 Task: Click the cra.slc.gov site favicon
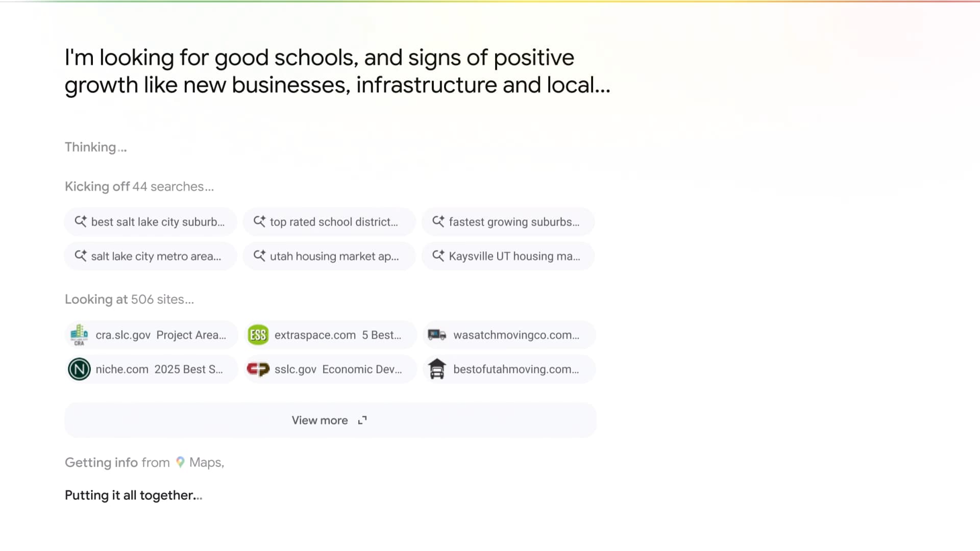coord(79,335)
